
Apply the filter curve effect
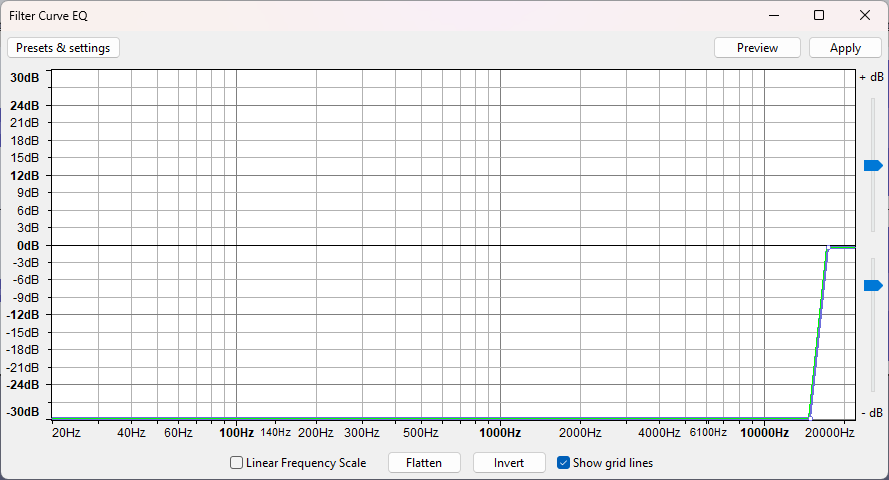click(x=845, y=48)
